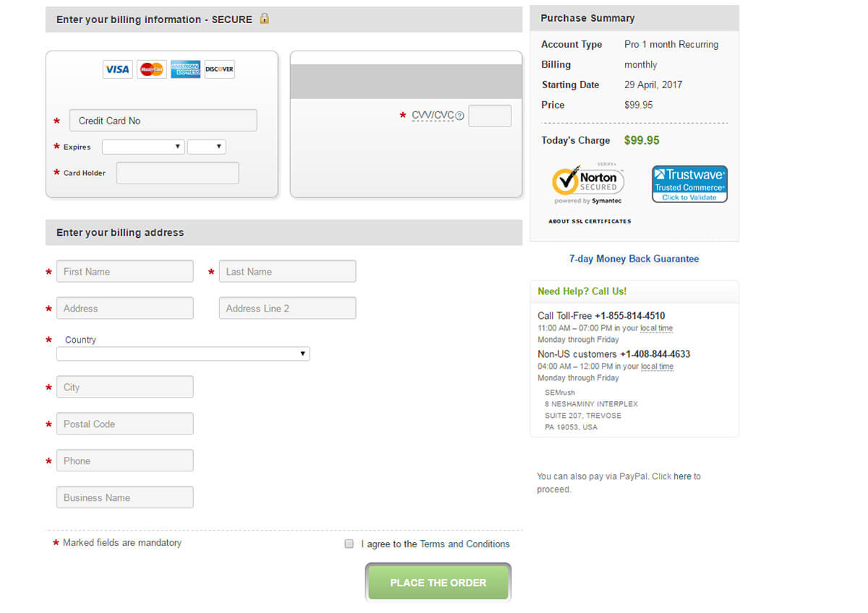Click into the CVV/CVC code field

490,116
